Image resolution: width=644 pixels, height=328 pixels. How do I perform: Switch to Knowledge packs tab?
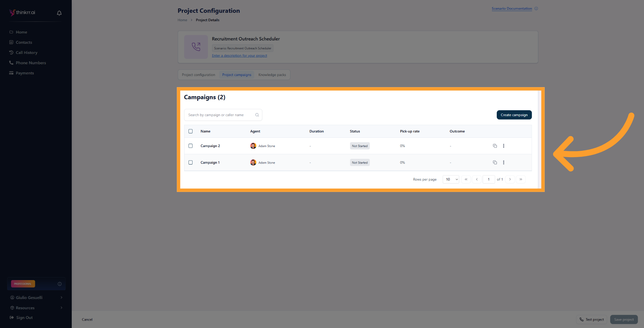click(x=272, y=75)
